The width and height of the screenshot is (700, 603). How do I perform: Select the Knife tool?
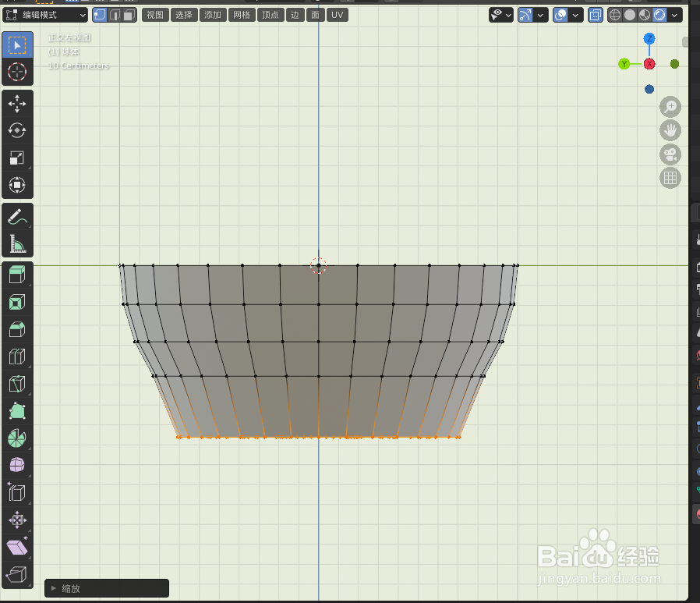click(x=17, y=384)
